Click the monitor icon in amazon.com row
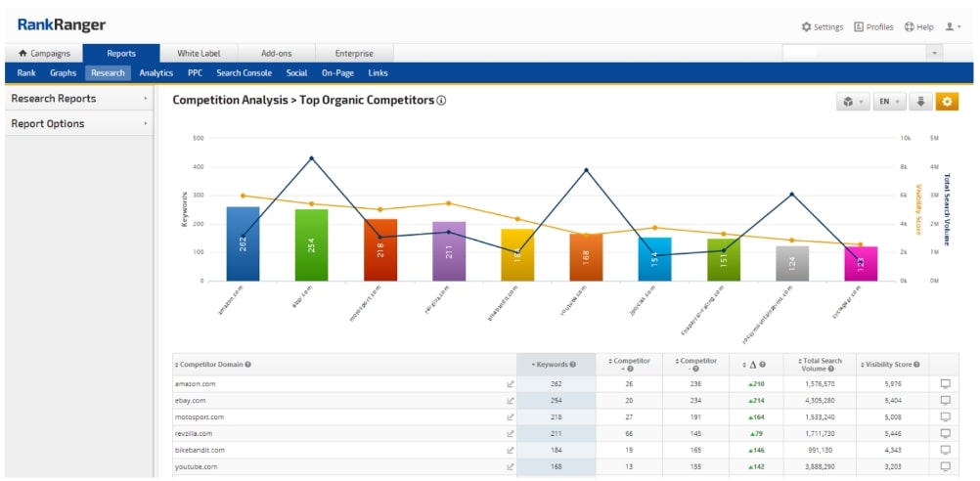This screenshot has width=980, height=481. pyautogui.click(x=945, y=384)
